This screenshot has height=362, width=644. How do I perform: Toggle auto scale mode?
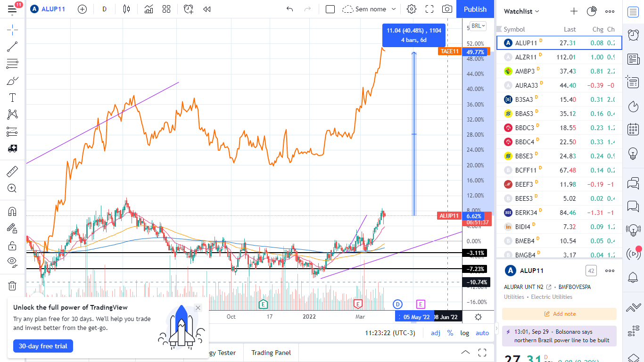[482, 333]
